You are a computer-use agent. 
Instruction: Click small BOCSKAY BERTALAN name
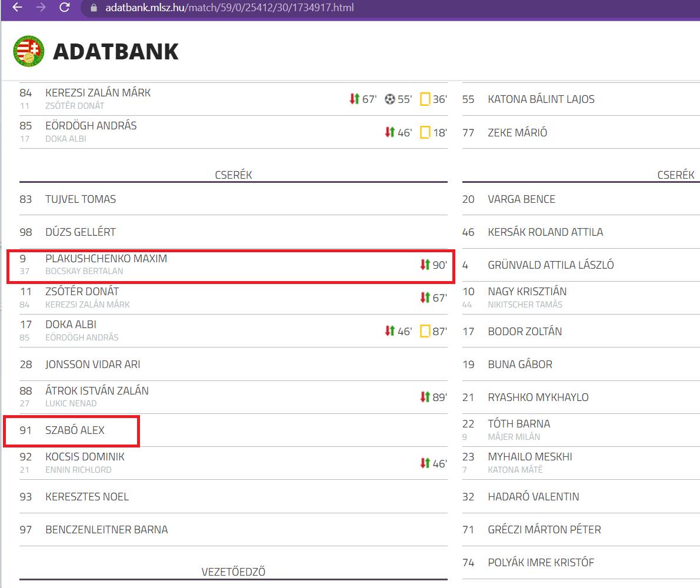click(84, 271)
